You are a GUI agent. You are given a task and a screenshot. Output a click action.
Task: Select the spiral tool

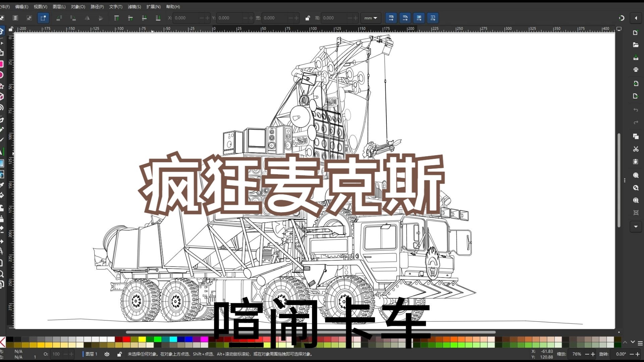2,108
